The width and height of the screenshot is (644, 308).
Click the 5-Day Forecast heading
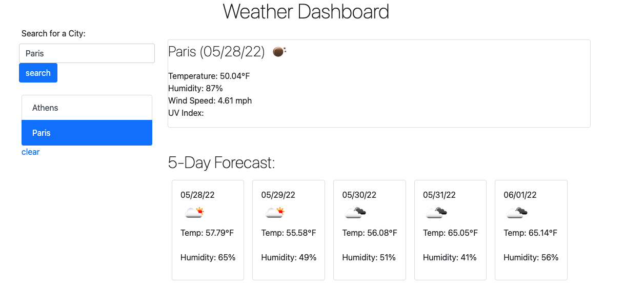(222, 162)
